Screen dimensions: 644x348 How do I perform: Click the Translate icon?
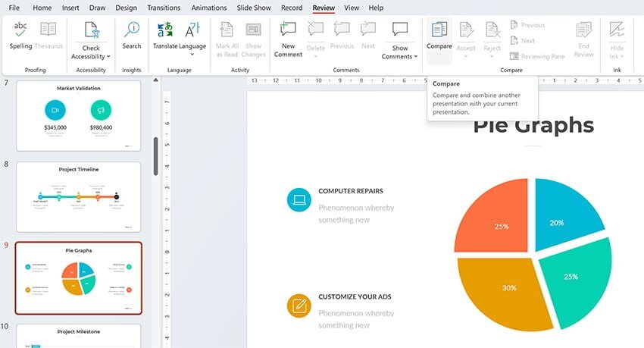coord(164,30)
